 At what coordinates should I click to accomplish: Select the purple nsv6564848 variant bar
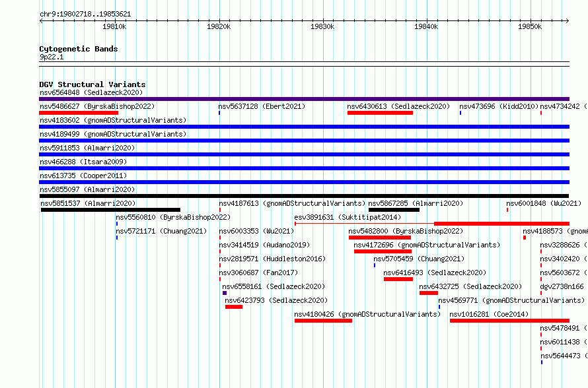(x=304, y=99)
